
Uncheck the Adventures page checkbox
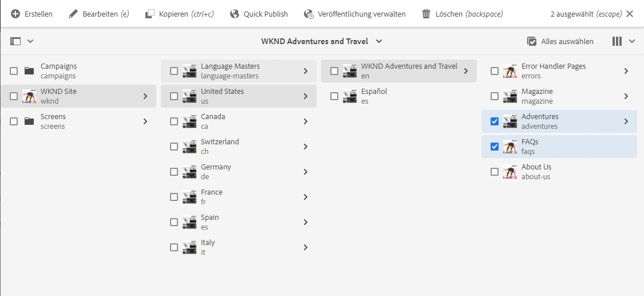[495, 121]
